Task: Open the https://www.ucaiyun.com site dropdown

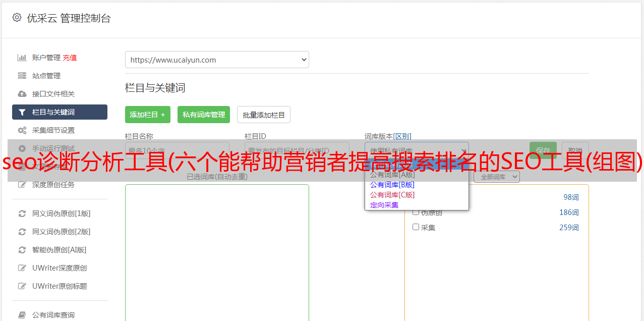Action: [x=217, y=60]
